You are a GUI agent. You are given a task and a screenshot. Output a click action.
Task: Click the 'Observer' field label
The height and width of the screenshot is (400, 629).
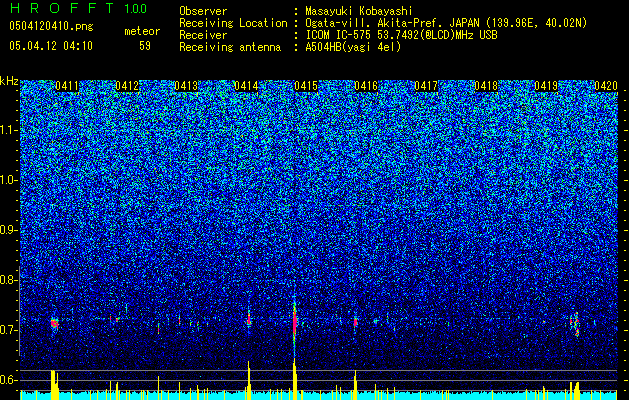point(203,11)
